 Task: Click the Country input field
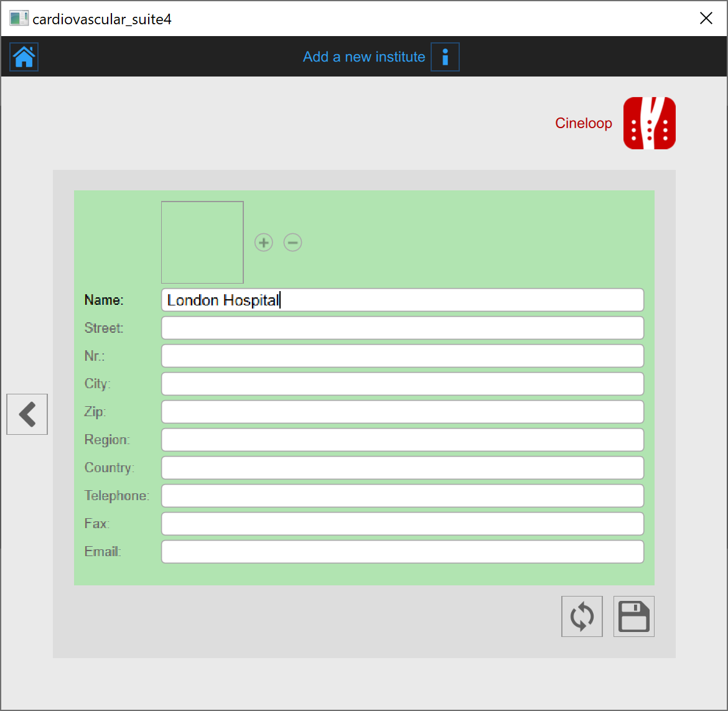click(402, 468)
